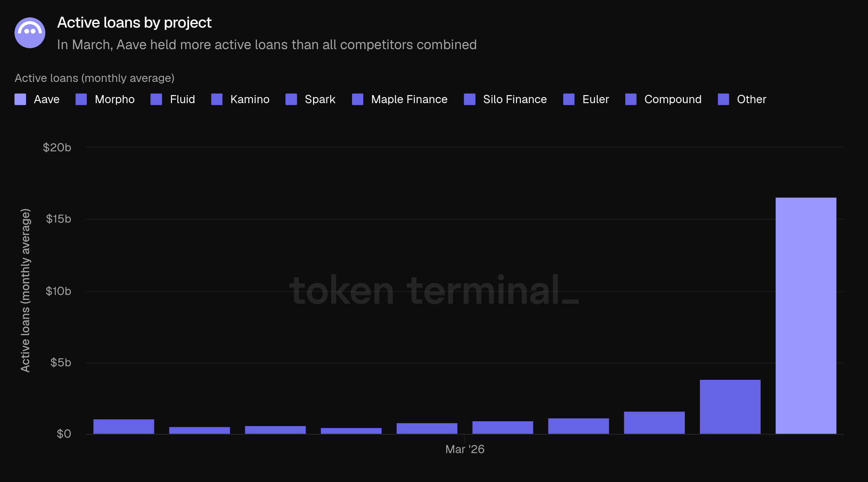Click the Euler legend square icon

point(569,99)
